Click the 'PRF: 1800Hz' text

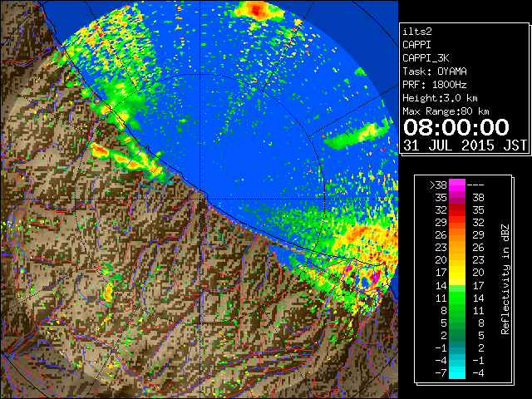coord(435,85)
